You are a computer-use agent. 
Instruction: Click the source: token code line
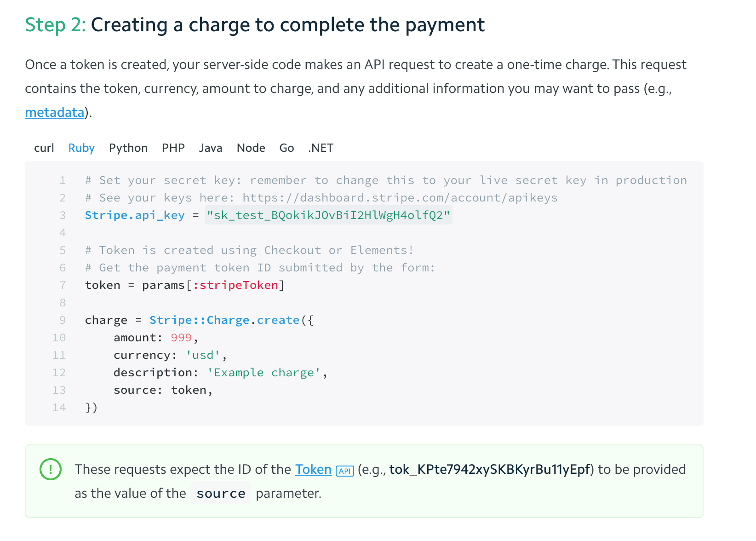163,390
